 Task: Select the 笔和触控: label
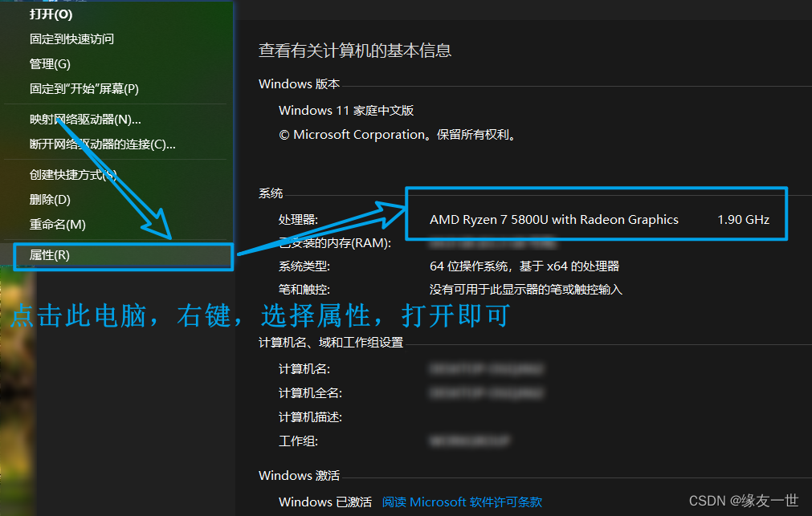304,290
